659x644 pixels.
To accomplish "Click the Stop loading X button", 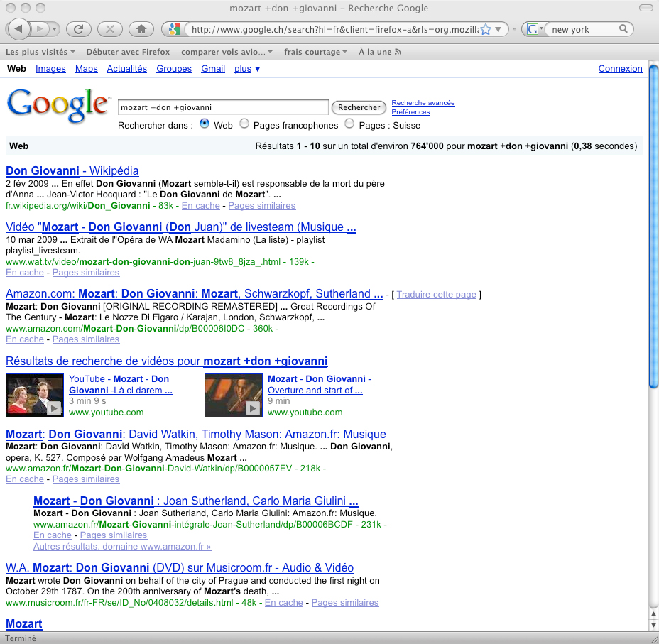I will point(109,29).
